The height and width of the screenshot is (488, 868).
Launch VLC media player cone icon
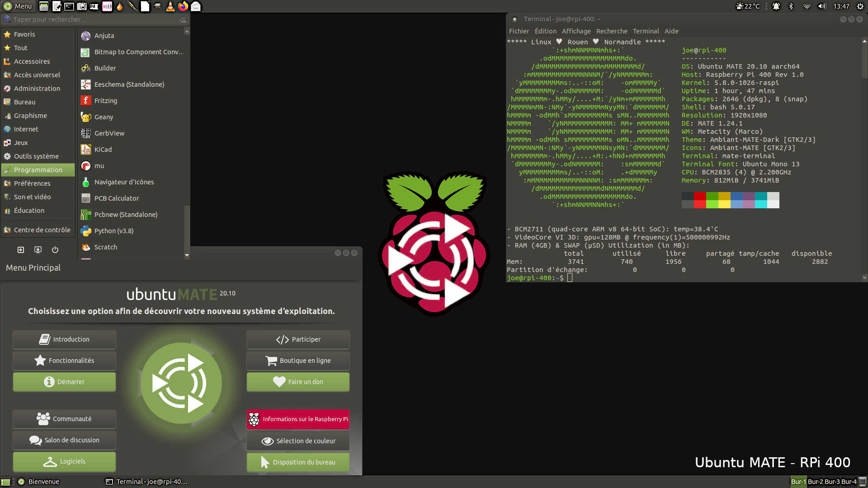[170, 6]
